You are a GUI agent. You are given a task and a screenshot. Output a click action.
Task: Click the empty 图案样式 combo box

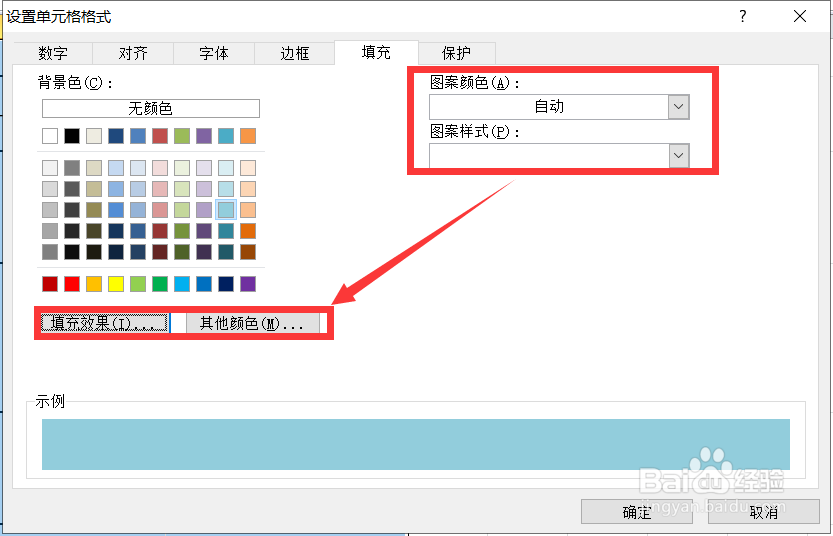tap(559, 156)
